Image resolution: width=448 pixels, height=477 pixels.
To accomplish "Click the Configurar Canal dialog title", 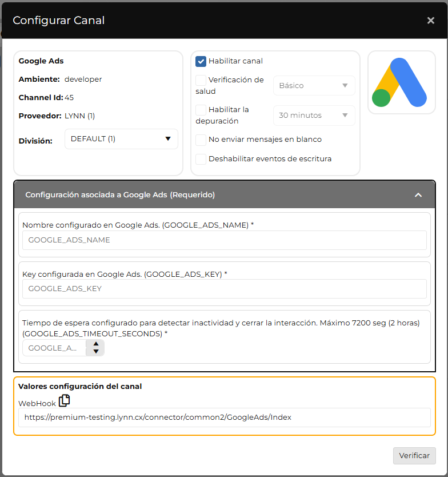I will coord(59,21).
